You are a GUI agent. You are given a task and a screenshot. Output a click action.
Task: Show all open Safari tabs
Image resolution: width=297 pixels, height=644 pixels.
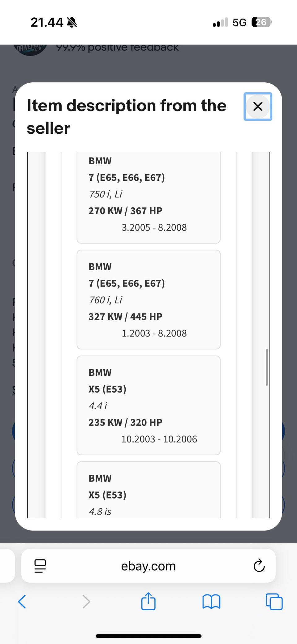pos(274,601)
